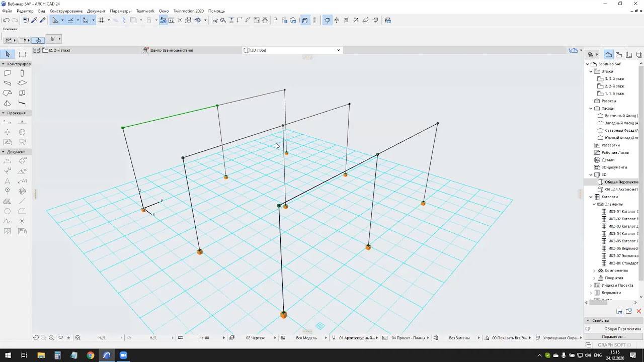The image size is (644, 362).
Task: Select the Spline tool
Action: [8, 221]
